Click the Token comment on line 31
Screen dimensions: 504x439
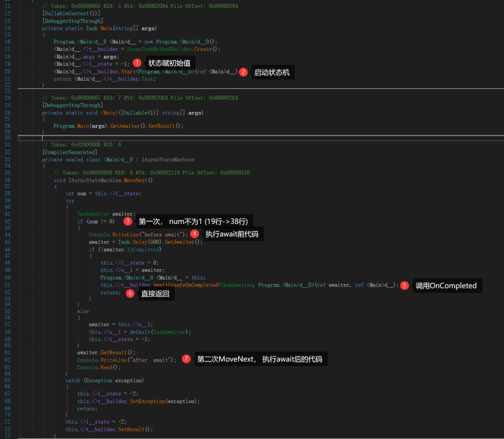coord(82,145)
